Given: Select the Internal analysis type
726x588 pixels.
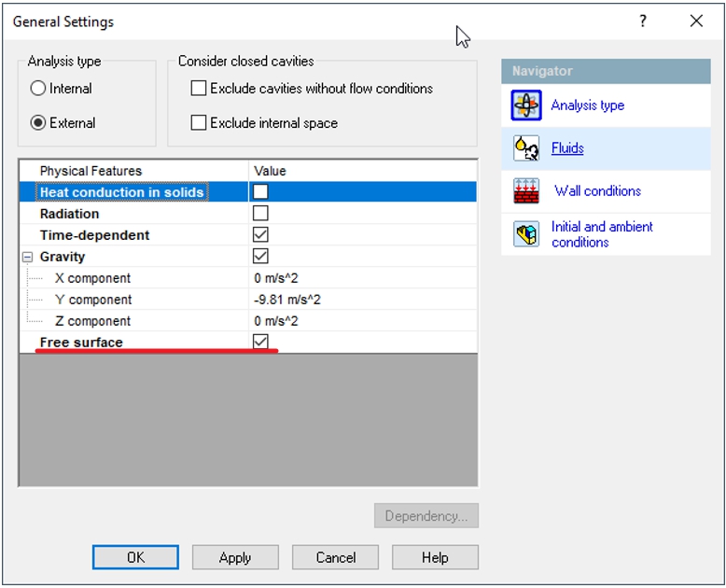Looking at the screenshot, I should click(x=38, y=89).
